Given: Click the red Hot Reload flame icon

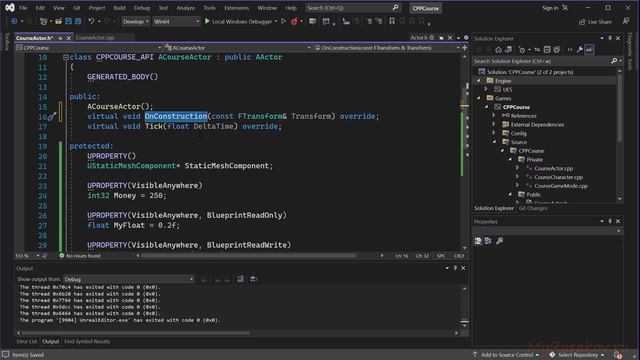Looking at the screenshot, I should click(294, 21).
